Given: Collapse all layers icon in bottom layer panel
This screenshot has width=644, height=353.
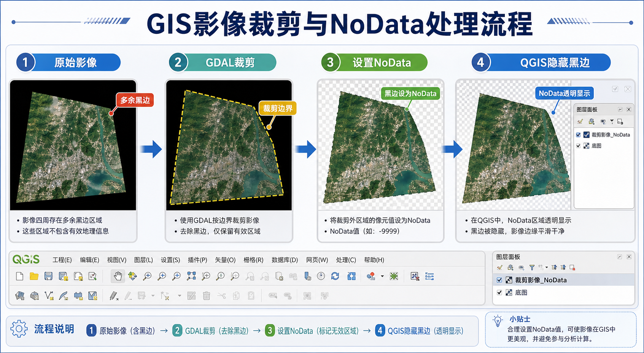Looking at the screenshot, I should pos(563,268).
